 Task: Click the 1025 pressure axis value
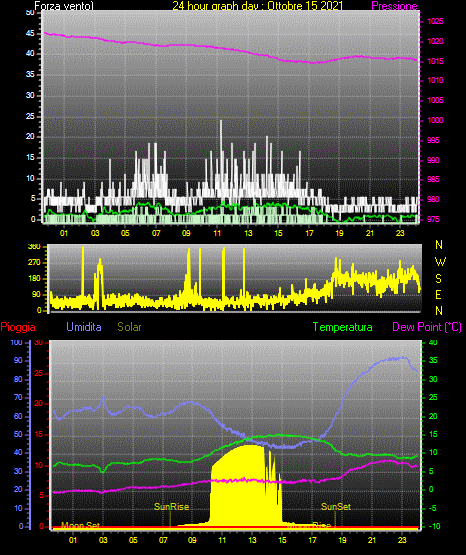coord(435,21)
